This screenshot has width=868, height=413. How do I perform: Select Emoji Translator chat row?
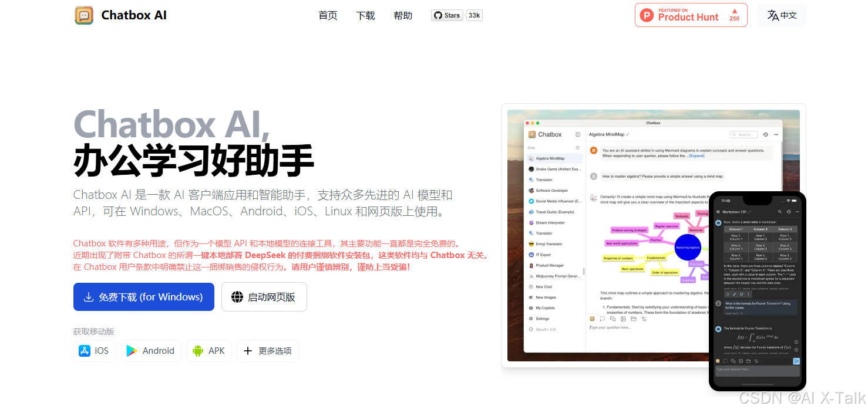click(x=554, y=244)
